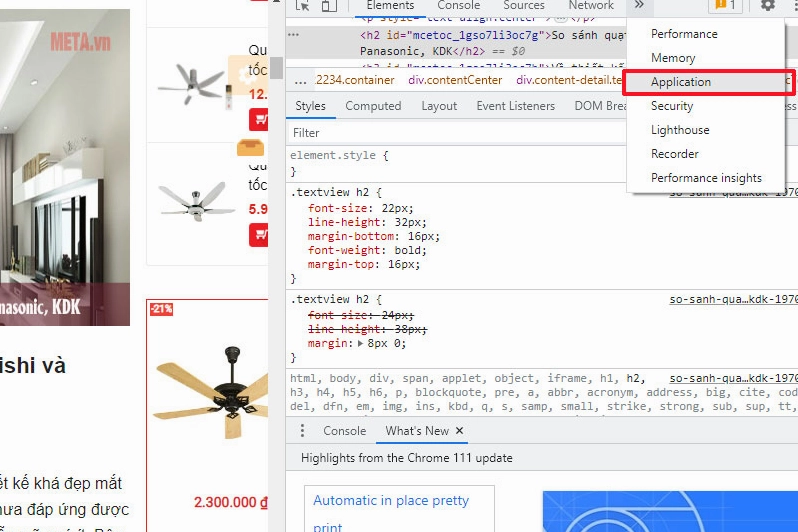
Task: Open the more tabs chevron
Action: 639,5
